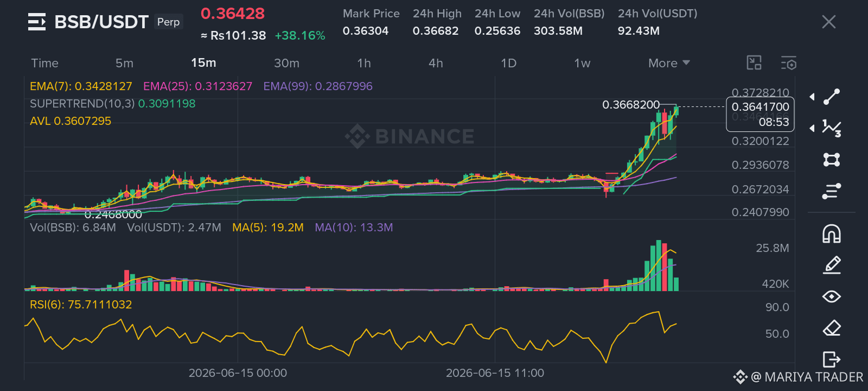Select the eraser tool
This screenshot has width=868, height=391.
pyautogui.click(x=832, y=328)
